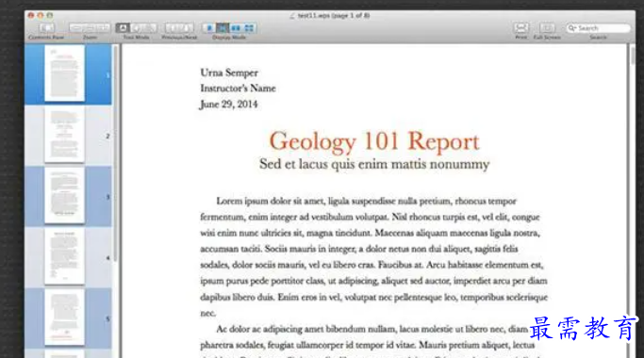
Task: Select page 2 thumbnail in sidebar
Action: (x=64, y=134)
